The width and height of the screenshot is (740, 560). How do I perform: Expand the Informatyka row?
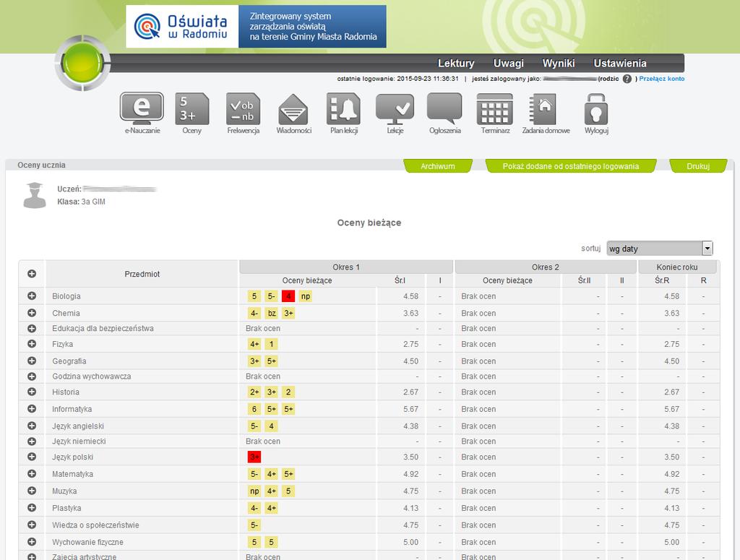pyautogui.click(x=32, y=408)
